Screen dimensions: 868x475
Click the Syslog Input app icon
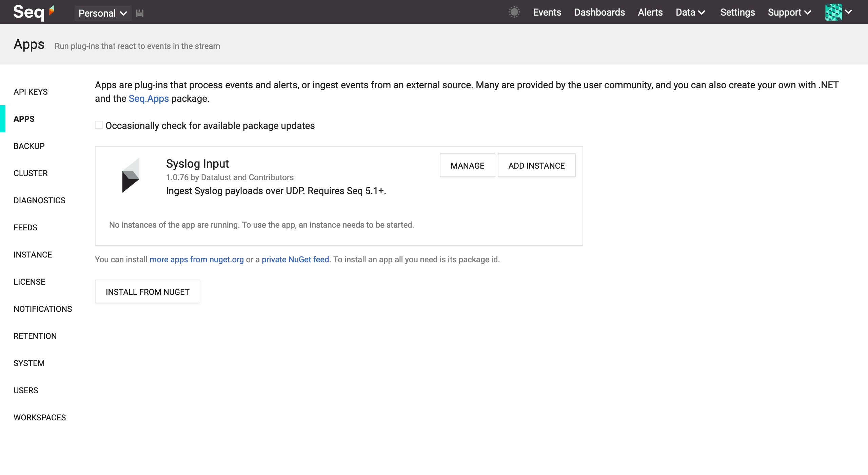[x=131, y=175]
